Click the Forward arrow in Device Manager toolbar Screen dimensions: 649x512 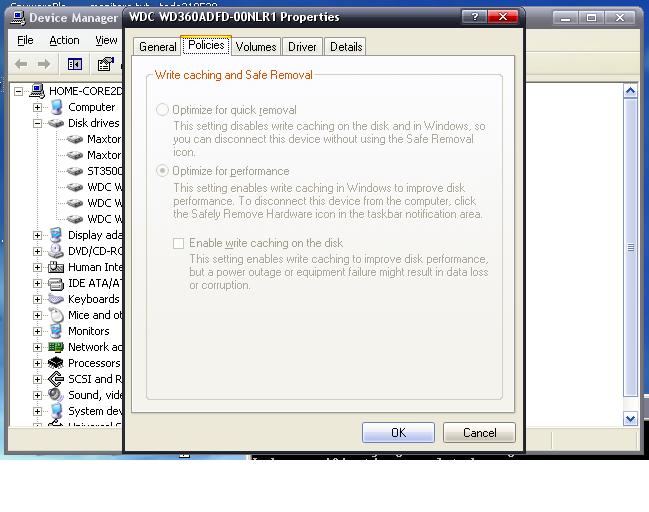(x=43, y=64)
